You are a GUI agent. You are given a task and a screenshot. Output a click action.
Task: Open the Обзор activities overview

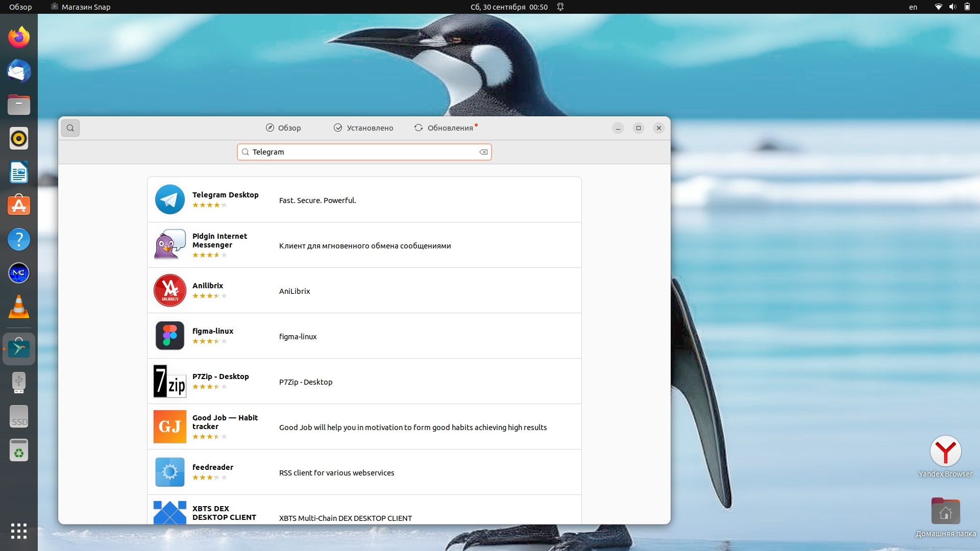click(20, 7)
